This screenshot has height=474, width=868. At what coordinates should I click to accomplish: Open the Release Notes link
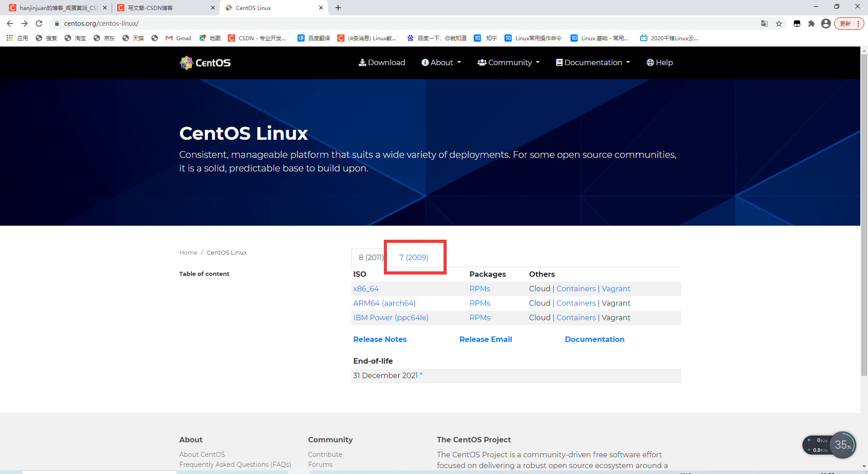pos(380,339)
